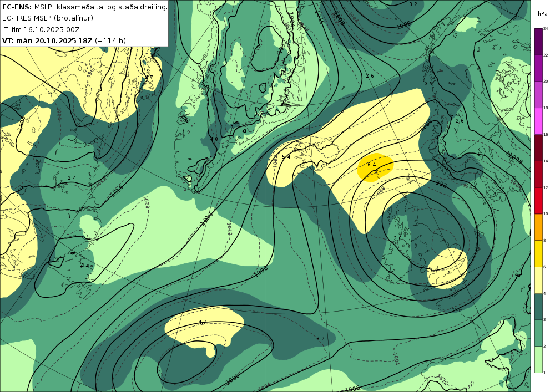Click the medium green 2–3 hPa legend band

tap(538, 333)
